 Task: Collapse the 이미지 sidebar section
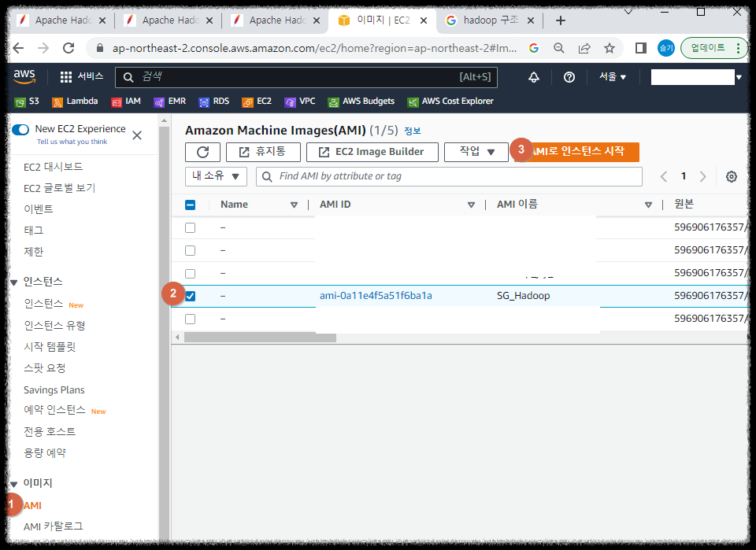point(14,484)
